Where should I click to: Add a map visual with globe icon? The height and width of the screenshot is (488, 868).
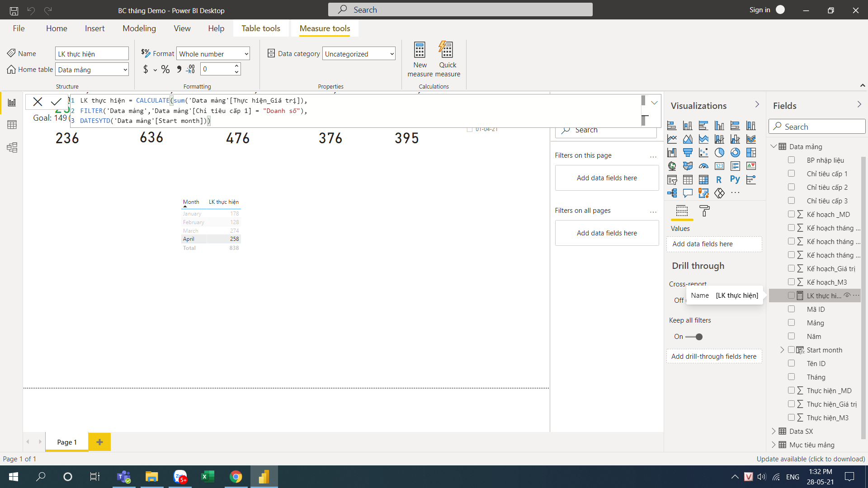(672, 166)
